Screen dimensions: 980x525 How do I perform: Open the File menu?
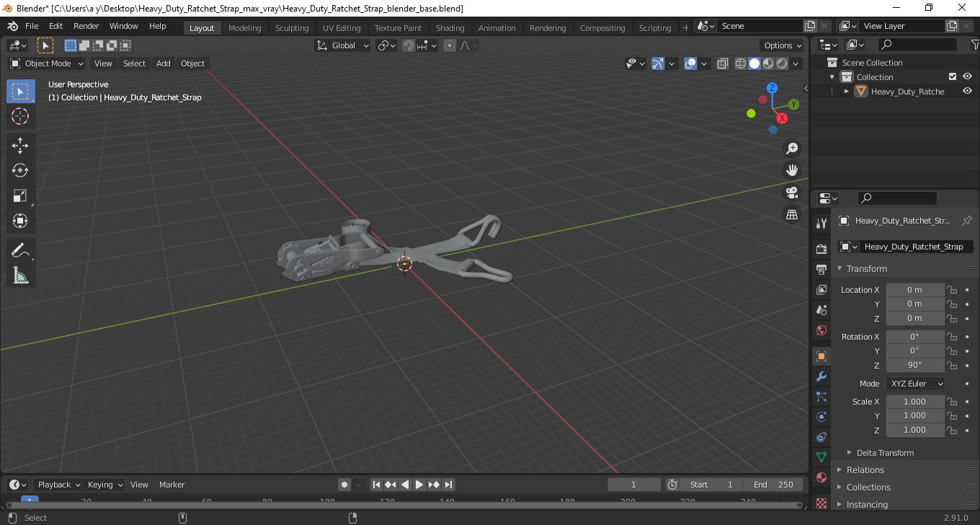point(32,26)
